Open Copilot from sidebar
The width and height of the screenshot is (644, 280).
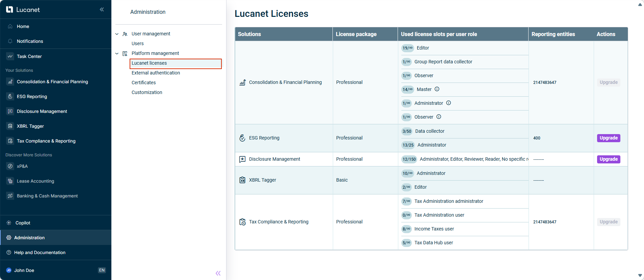click(56, 223)
